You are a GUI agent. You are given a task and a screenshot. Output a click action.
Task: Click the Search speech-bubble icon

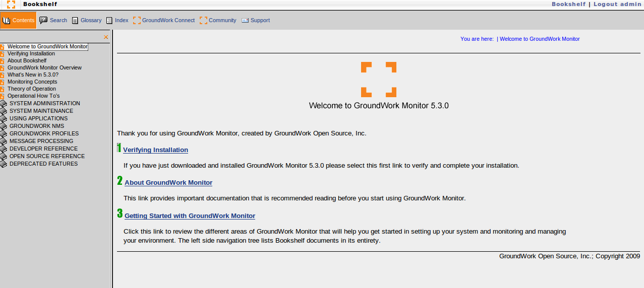[x=44, y=21]
